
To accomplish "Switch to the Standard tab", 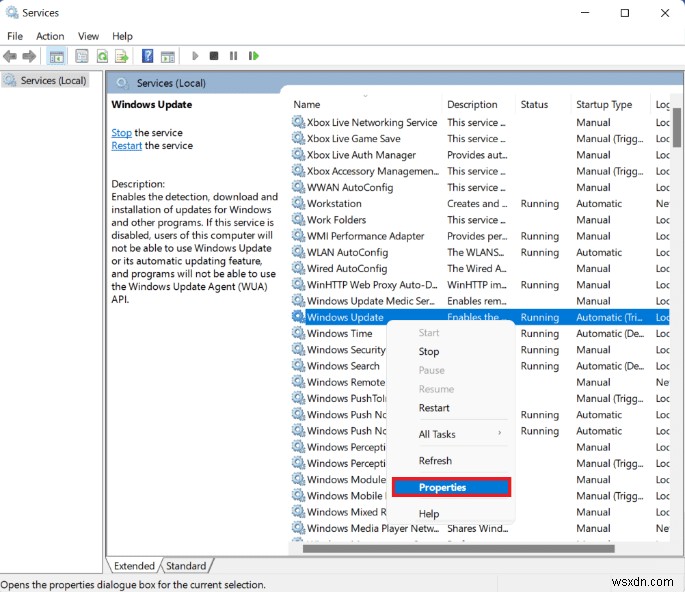I will click(x=186, y=565).
